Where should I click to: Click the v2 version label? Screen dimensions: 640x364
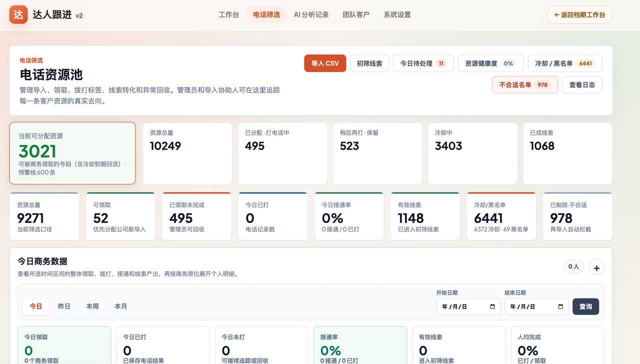pos(79,15)
